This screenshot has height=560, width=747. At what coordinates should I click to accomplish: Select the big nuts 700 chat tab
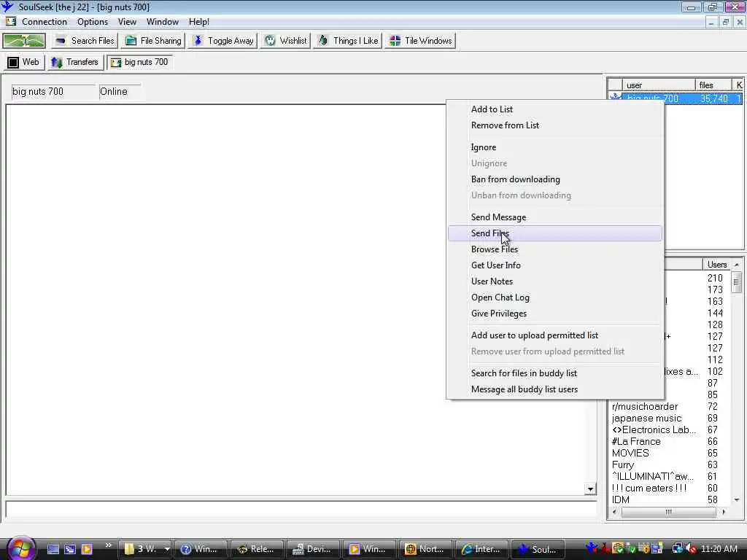(x=139, y=63)
